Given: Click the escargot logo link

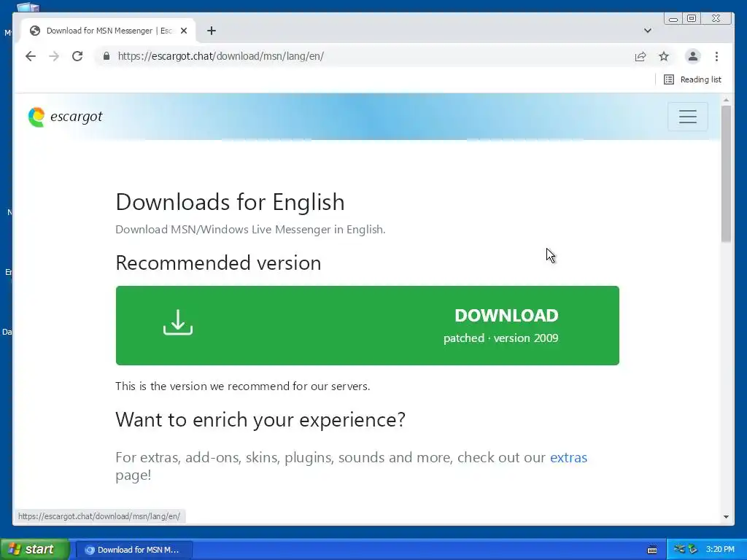Looking at the screenshot, I should pos(65,117).
